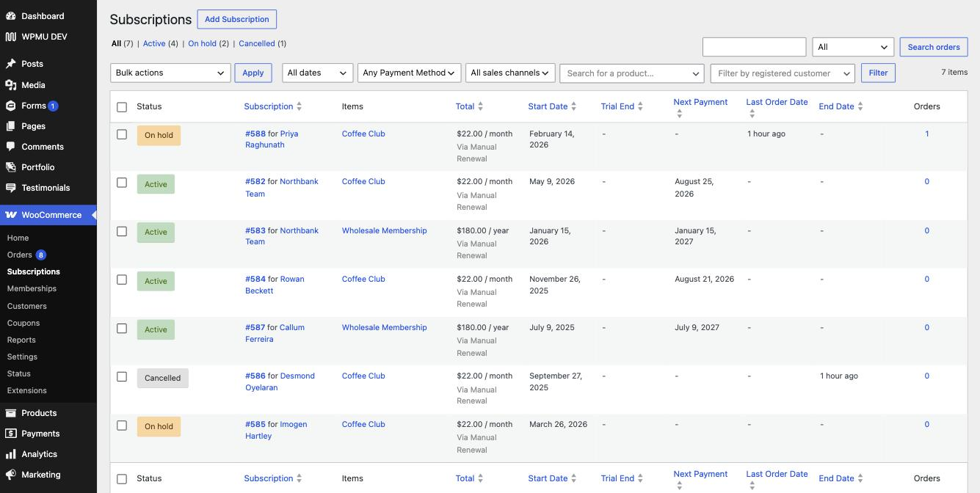Image resolution: width=980 pixels, height=493 pixels.
Task: Click the Marketing megaphone icon
Action: pyautogui.click(x=11, y=475)
